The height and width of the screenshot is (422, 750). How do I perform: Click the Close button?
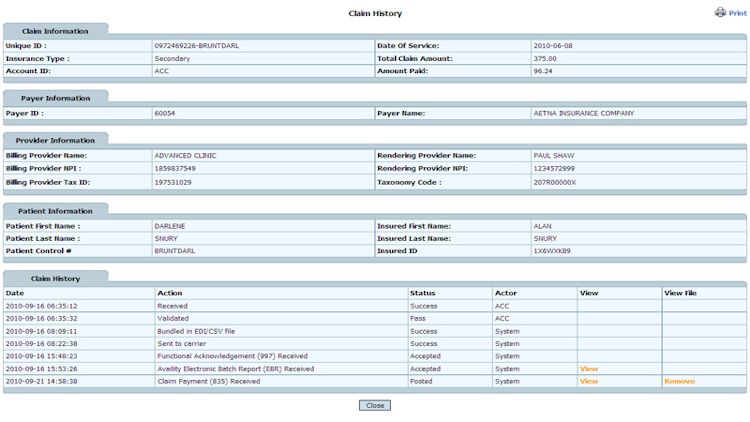[375, 405]
